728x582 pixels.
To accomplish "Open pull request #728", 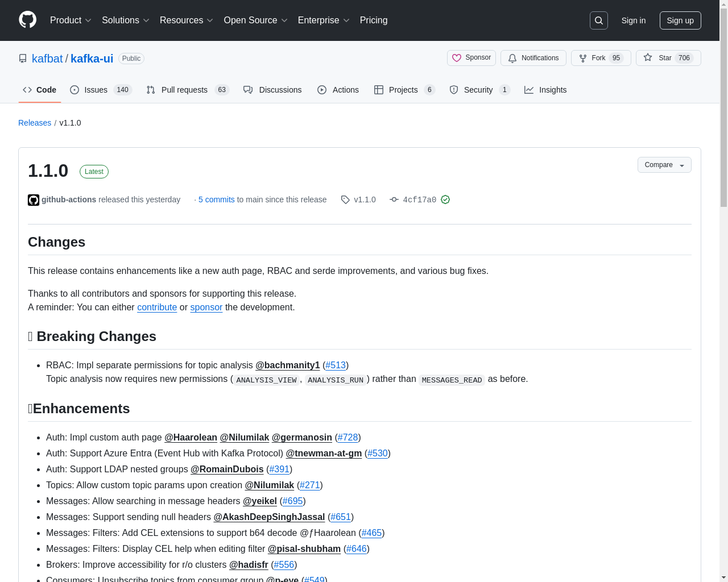I will [x=348, y=437].
